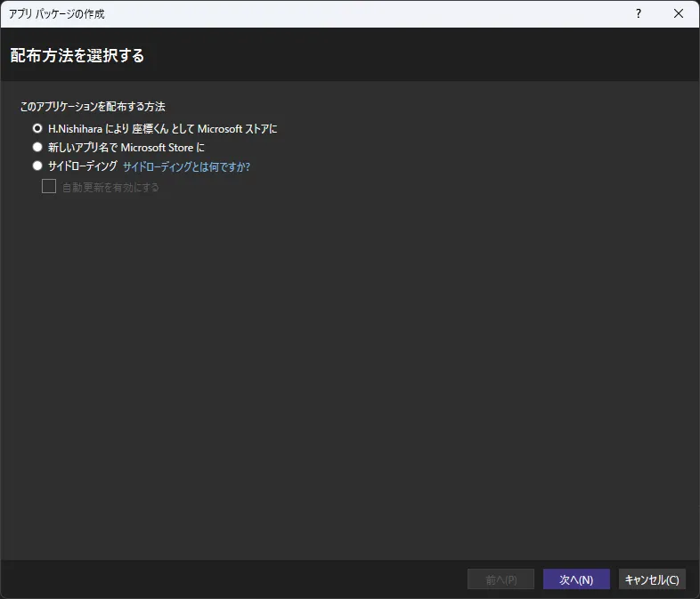The width and height of the screenshot is (700, 599).
Task: Click the サイドローディング option label text
Action: click(x=83, y=166)
